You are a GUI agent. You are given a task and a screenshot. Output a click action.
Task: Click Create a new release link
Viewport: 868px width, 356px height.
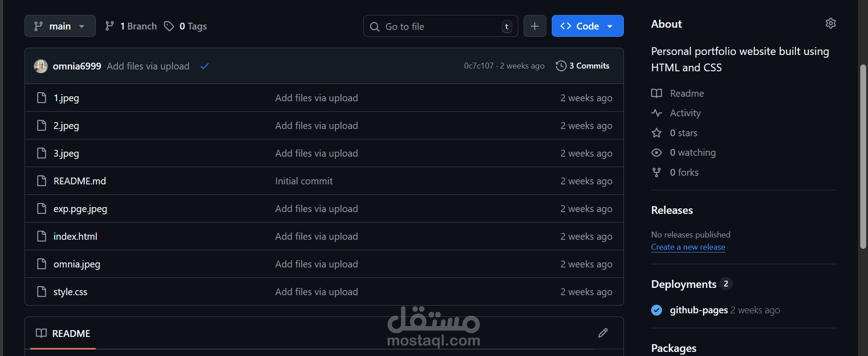point(688,247)
